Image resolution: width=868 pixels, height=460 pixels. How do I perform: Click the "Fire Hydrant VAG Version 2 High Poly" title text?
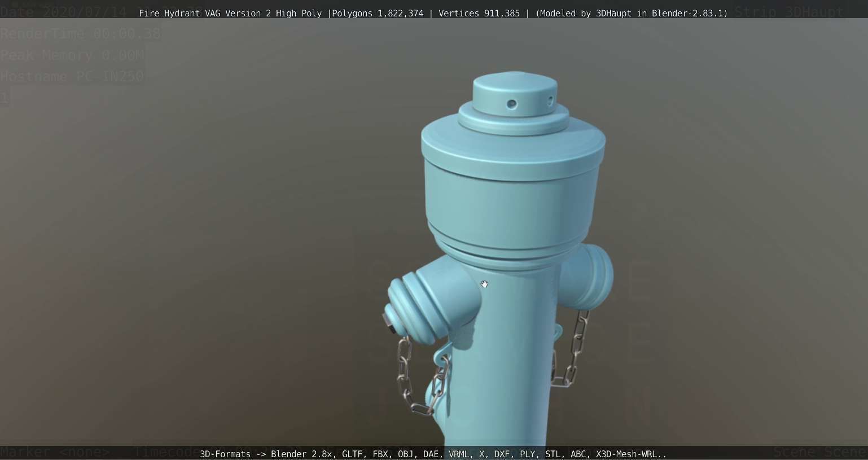pos(230,14)
